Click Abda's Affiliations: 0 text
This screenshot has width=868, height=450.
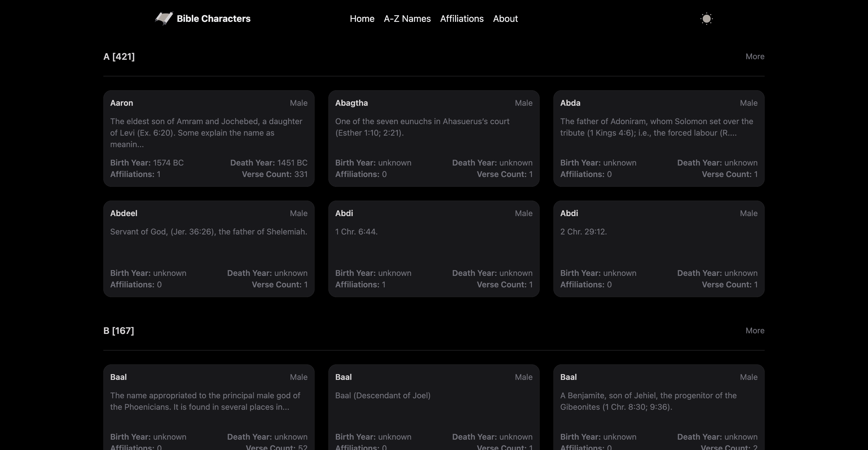(586, 174)
